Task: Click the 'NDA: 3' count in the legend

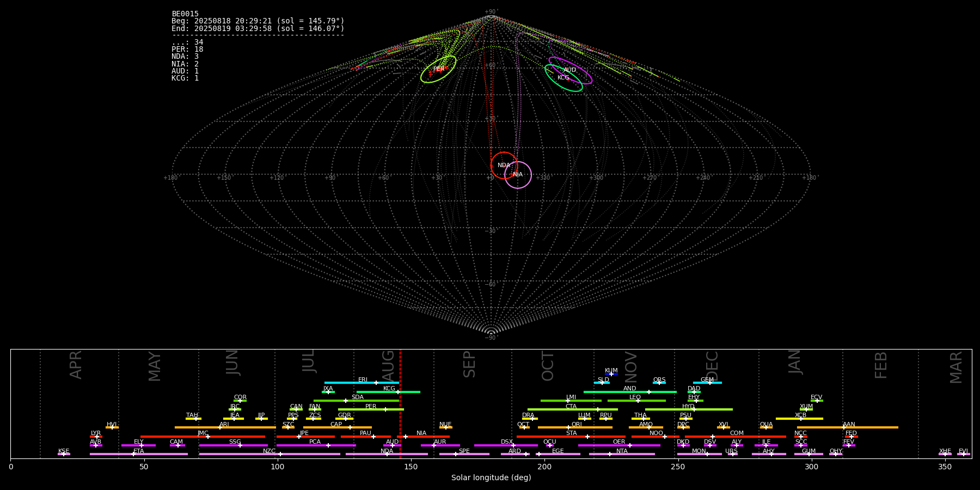Action: coord(185,57)
